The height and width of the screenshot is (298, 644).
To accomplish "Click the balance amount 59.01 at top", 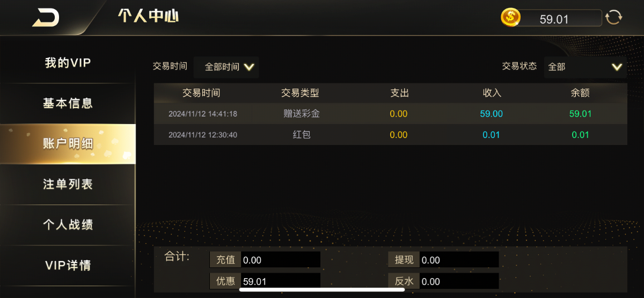I will click(554, 19).
